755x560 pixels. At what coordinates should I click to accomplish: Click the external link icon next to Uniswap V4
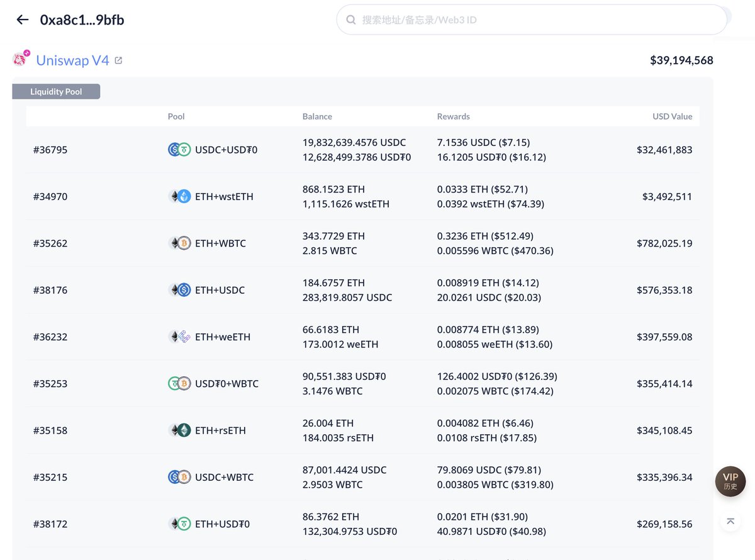(x=118, y=60)
